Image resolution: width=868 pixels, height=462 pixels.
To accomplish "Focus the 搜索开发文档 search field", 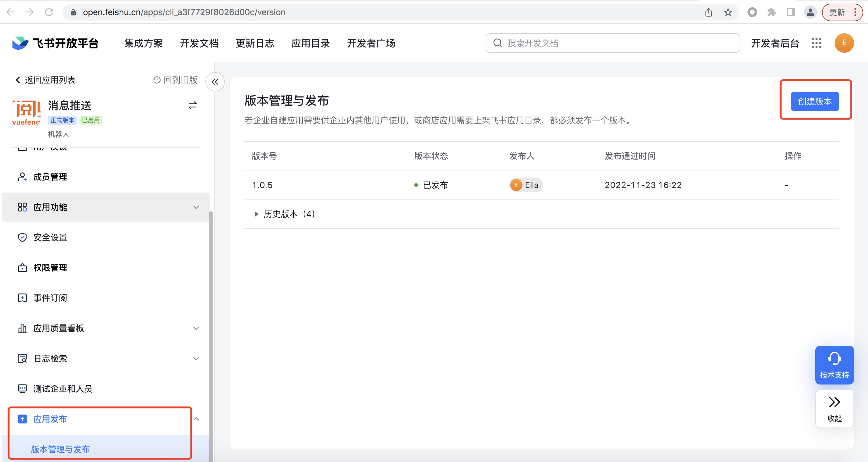I will pyautogui.click(x=613, y=43).
